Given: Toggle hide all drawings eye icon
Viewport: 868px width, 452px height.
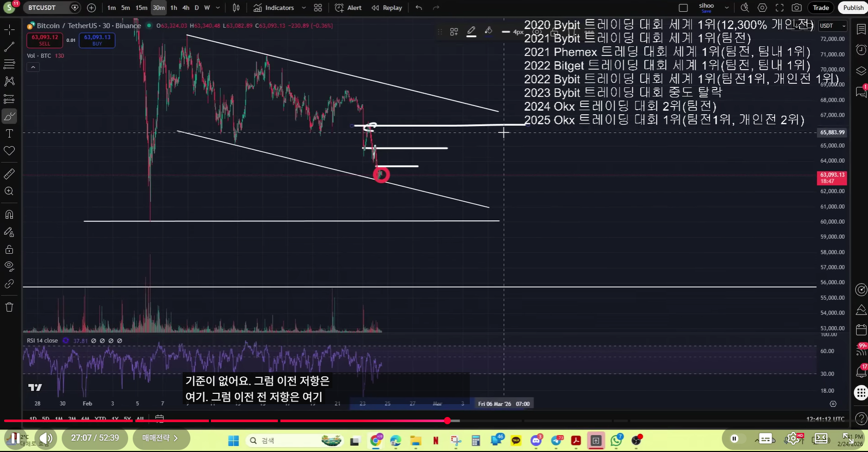Looking at the screenshot, I should pyautogui.click(x=9, y=267).
